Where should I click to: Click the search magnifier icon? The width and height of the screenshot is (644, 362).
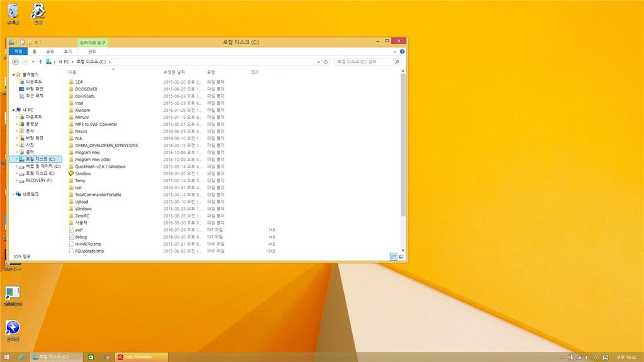tap(397, 62)
